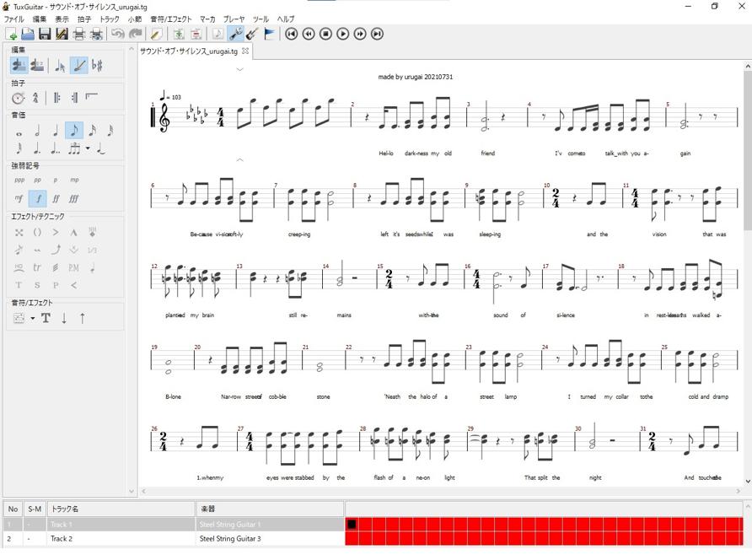Toggle the score edition pencil mode
This screenshot has width=752, height=560.
coord(78,65)
